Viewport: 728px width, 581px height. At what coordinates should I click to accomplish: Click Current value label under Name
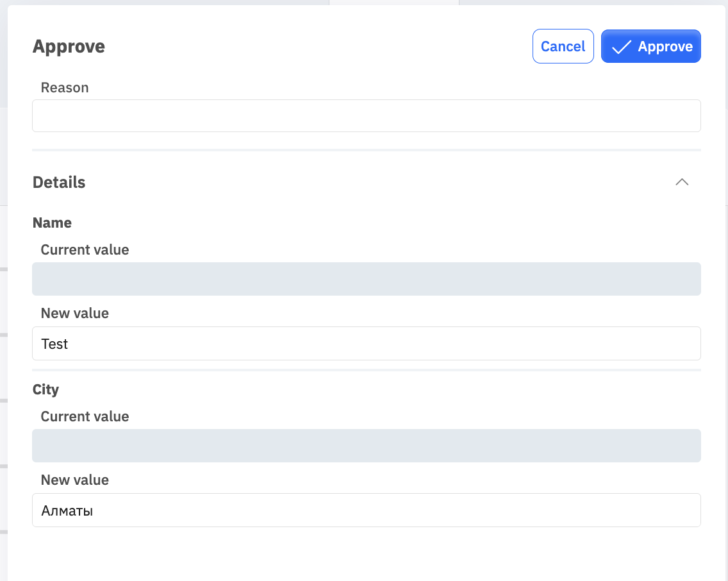point(85,250)
